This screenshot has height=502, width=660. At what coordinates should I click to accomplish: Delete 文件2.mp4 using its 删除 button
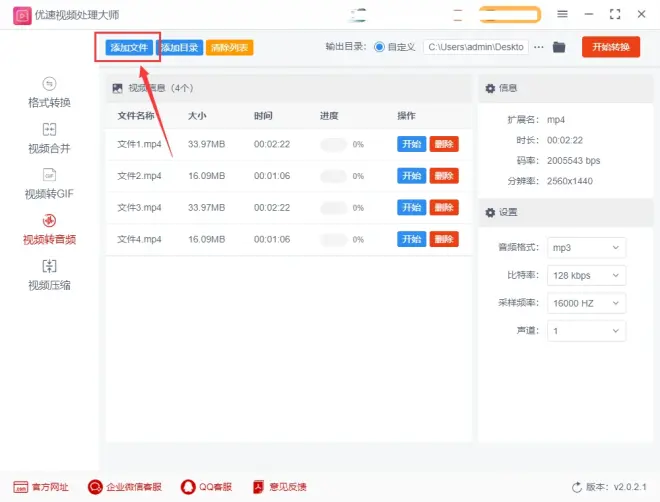(x=444, y=176)
